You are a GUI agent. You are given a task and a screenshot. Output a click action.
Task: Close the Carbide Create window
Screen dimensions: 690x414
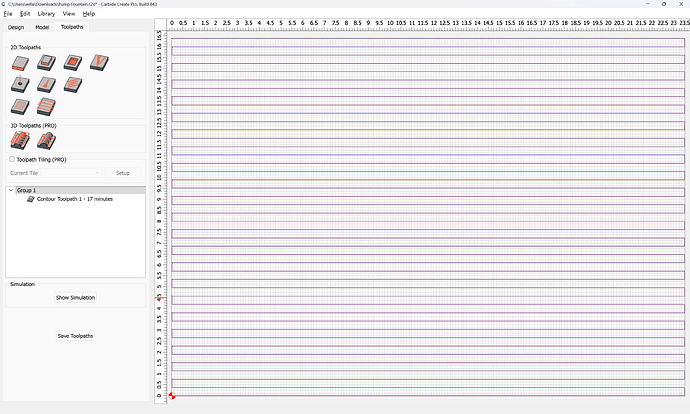coord(681,4)
